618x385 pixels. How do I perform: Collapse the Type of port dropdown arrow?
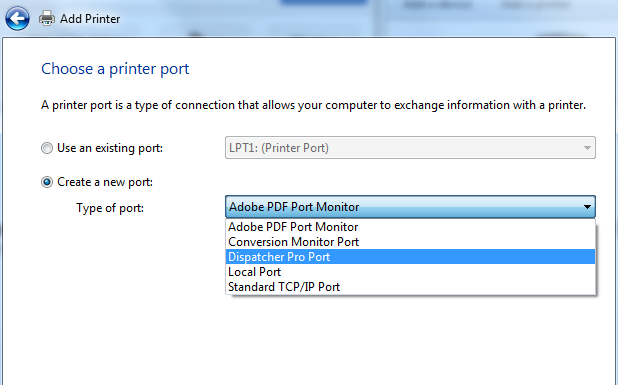(587, 207)
